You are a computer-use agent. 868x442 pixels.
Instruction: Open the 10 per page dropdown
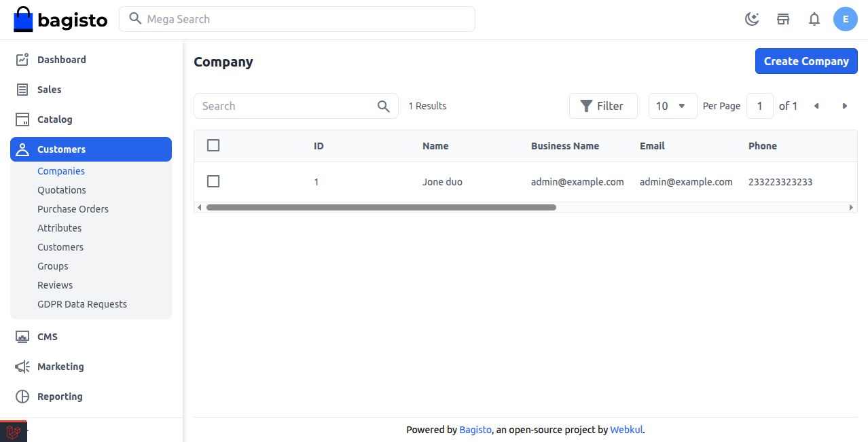[672, 106]
